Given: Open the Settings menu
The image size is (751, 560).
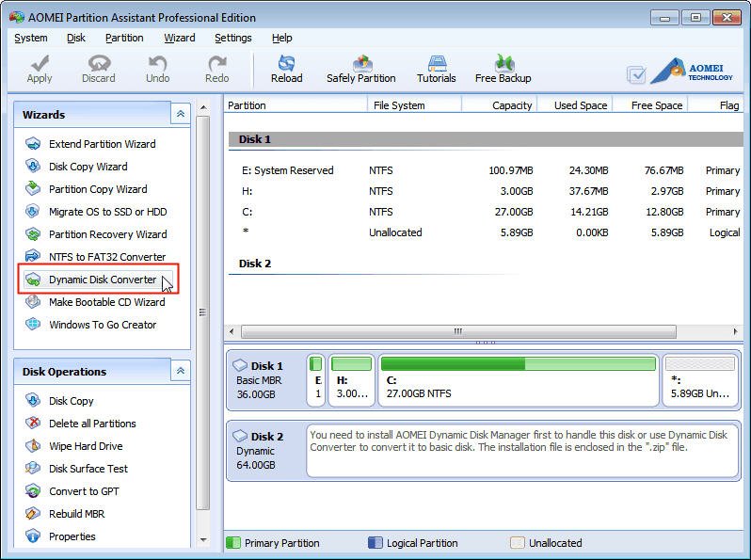Looking at the screenshot, I should (233, 38).
